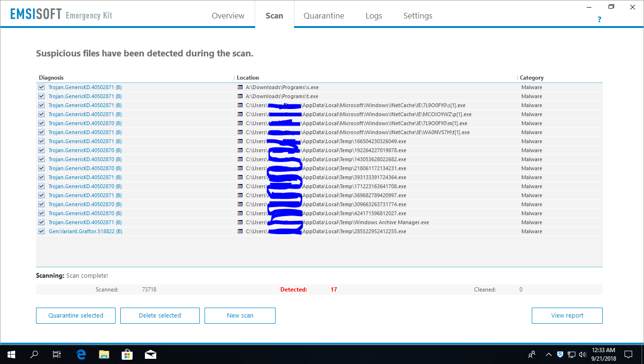
Task: Click the path text A:\Downloads\Programs\t.exe
Action: (282, 96)
